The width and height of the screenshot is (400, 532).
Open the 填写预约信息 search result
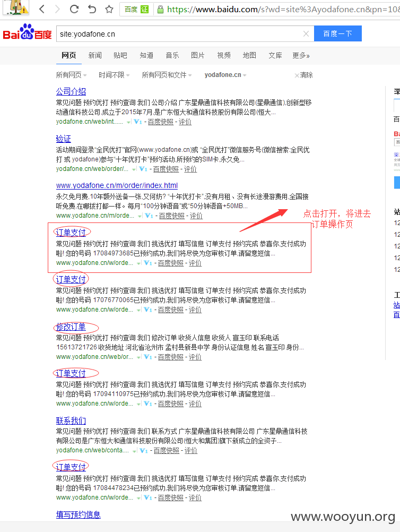(79, 514)
